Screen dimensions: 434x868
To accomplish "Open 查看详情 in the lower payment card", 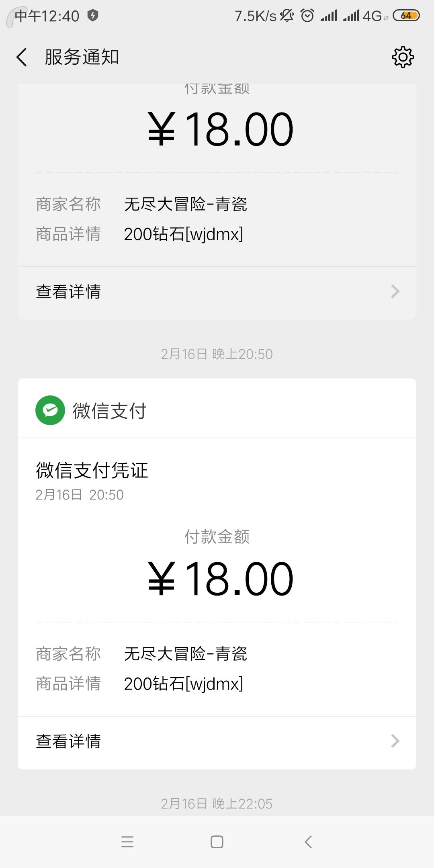I will (x=68, y=741).
